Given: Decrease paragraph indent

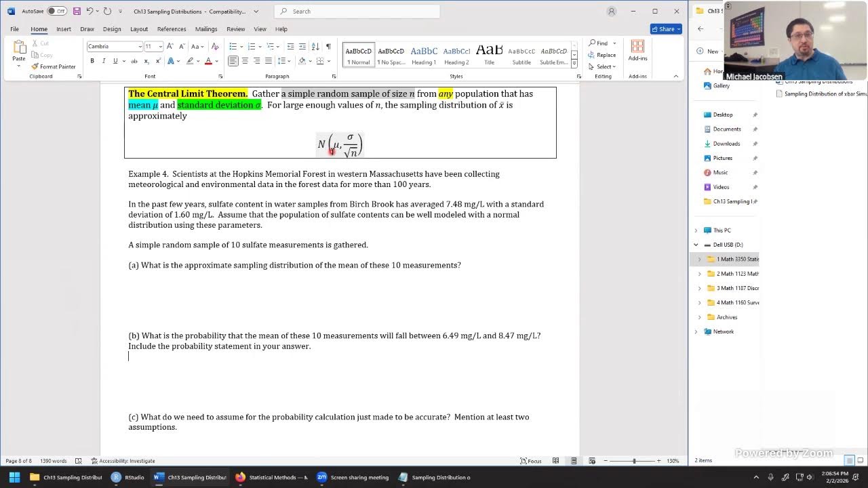Looking at the screenshot, I should coord(290,46).
